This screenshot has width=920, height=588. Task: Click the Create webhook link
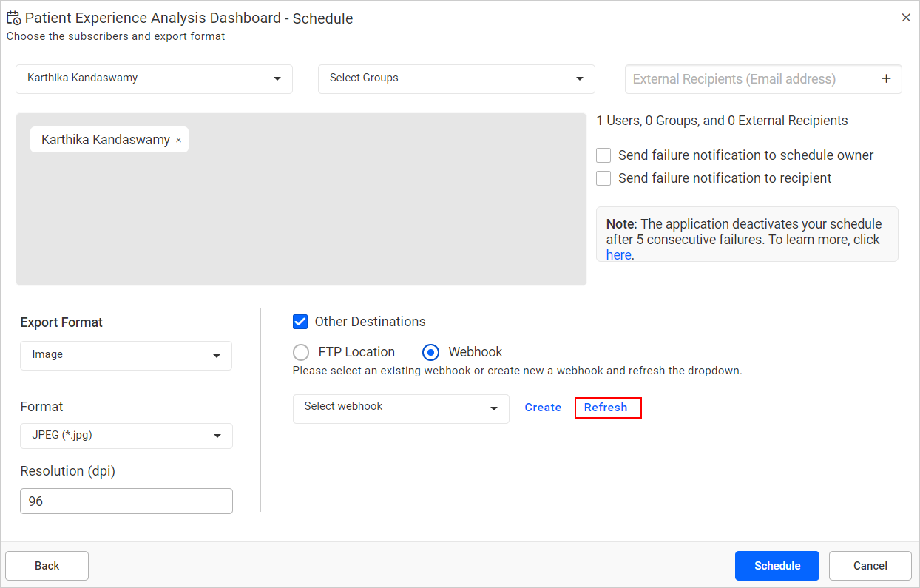(543, 408)
